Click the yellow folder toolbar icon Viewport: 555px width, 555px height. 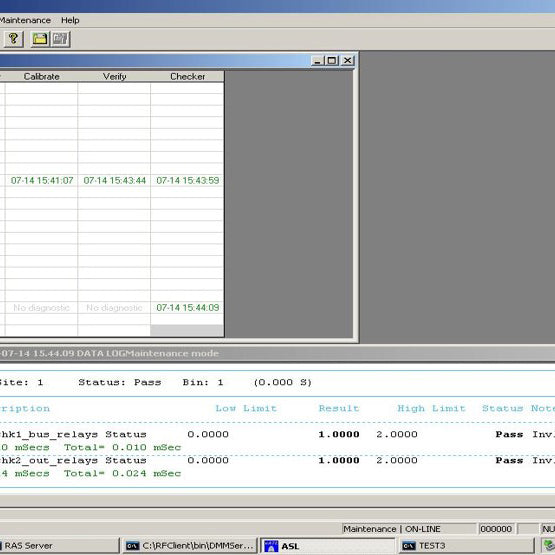click(40, 39)
